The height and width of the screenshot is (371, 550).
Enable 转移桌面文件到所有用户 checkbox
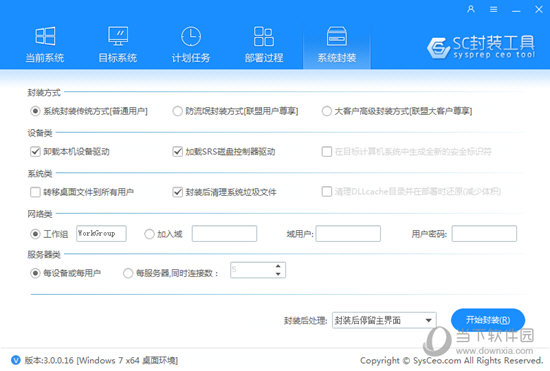tap(35, 192)
